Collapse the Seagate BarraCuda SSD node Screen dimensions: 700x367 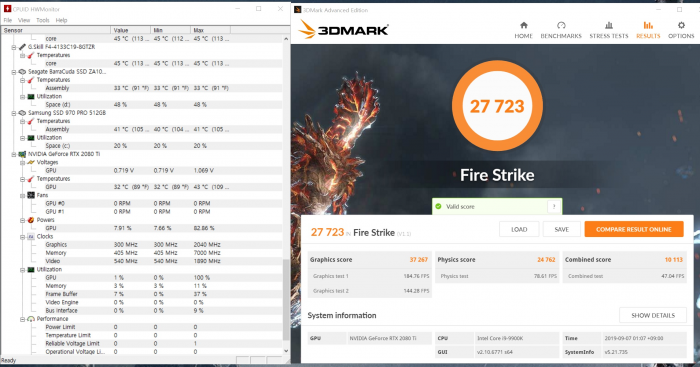14,72
